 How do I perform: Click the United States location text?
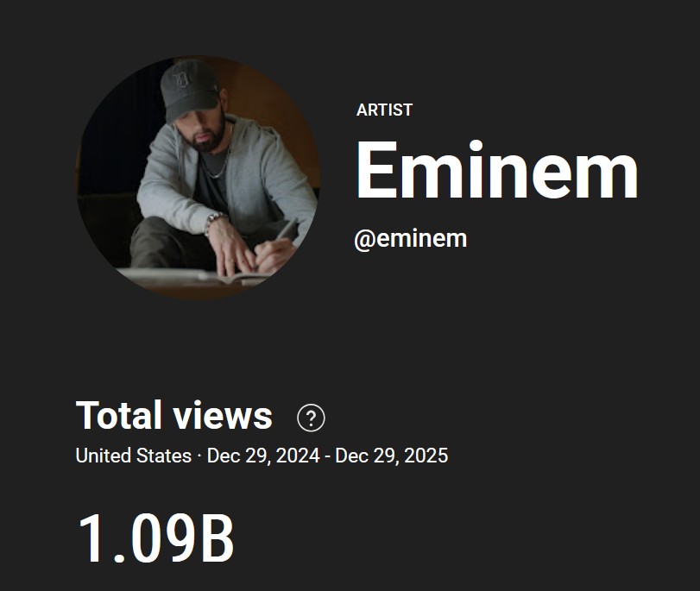[133, 456]
